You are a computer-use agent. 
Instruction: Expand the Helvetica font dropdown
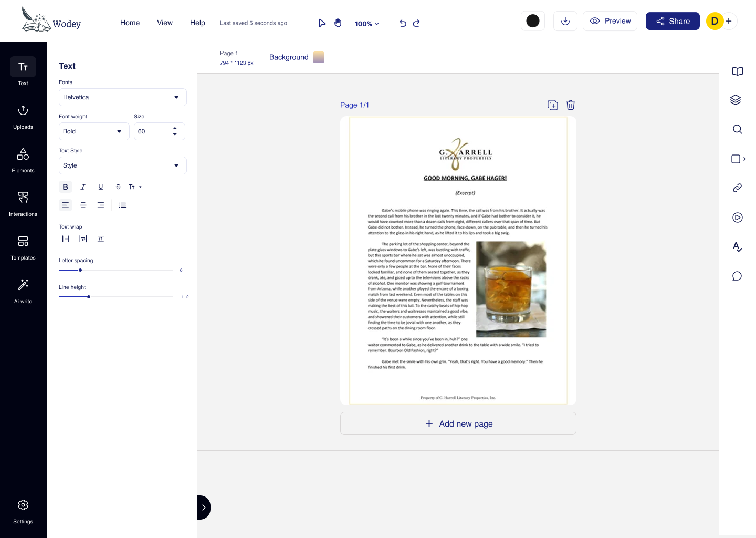pos(123,97)
